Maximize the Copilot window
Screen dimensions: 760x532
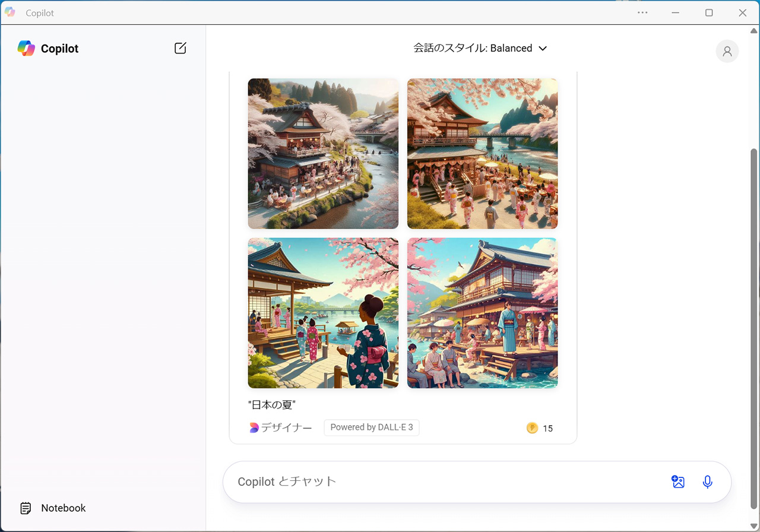(709, 12)
